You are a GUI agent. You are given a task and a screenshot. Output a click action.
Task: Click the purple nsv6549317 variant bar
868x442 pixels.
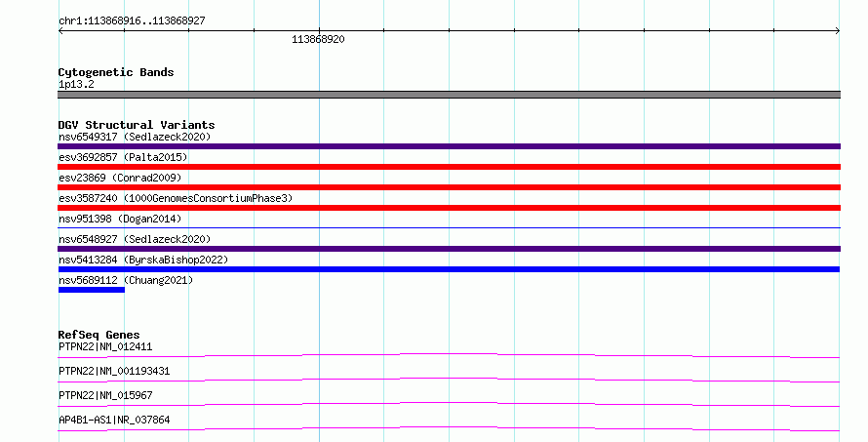449,146
